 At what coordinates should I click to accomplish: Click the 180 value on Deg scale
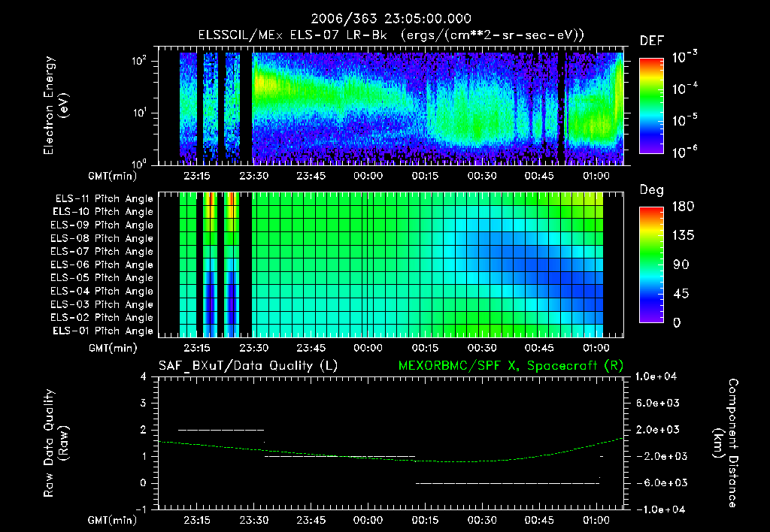684,207
